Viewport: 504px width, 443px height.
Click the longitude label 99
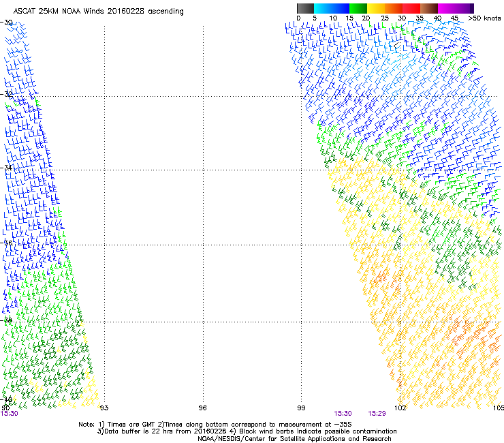coord(301,408)
